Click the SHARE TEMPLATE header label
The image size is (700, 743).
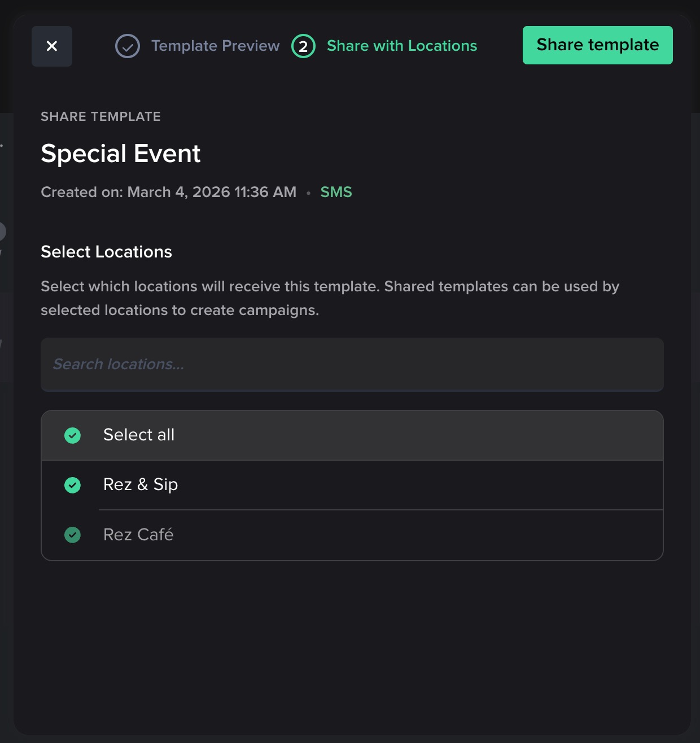[x=100, y=116]
